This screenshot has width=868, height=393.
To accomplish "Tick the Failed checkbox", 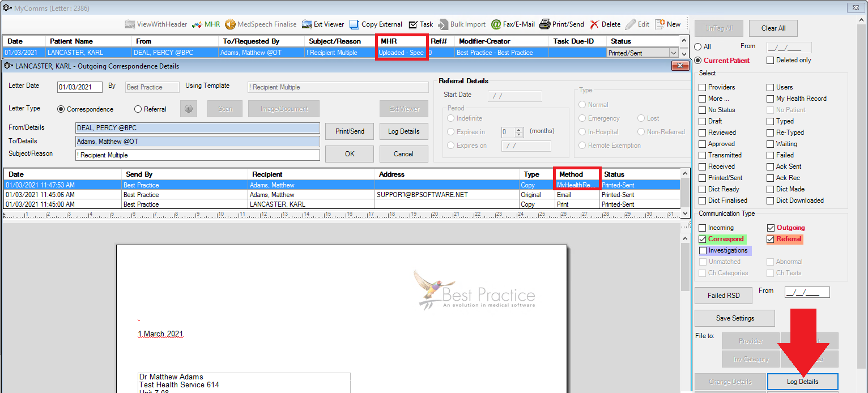I will [x=771, y=155].
